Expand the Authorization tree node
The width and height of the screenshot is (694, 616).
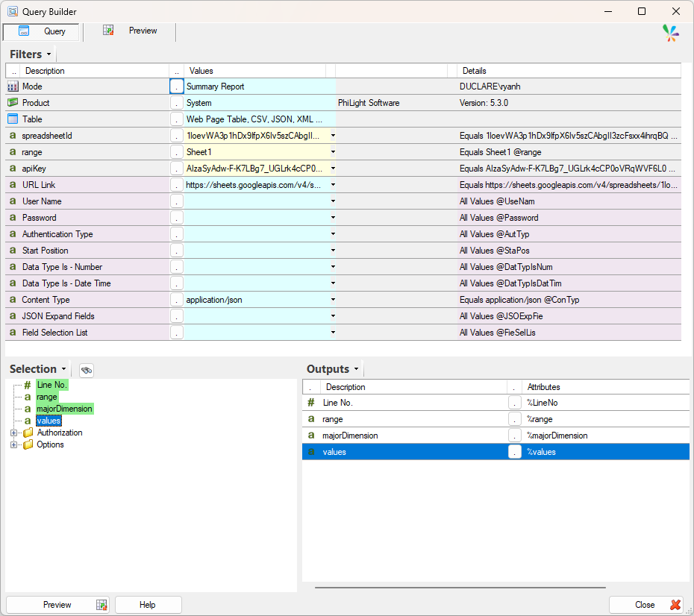[13, 433]
